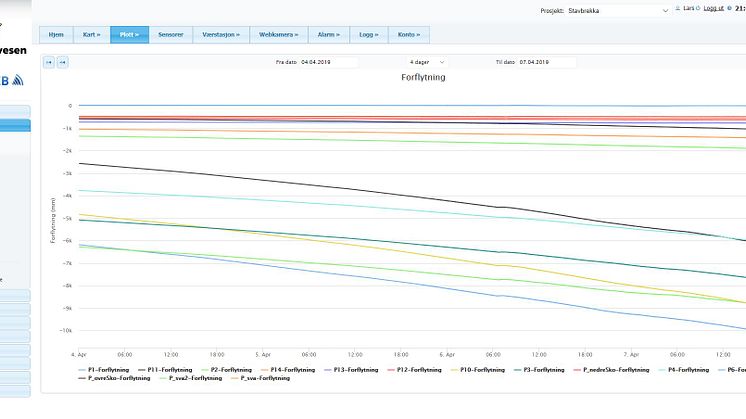Click the user icon next to Lars

point(677,9)
